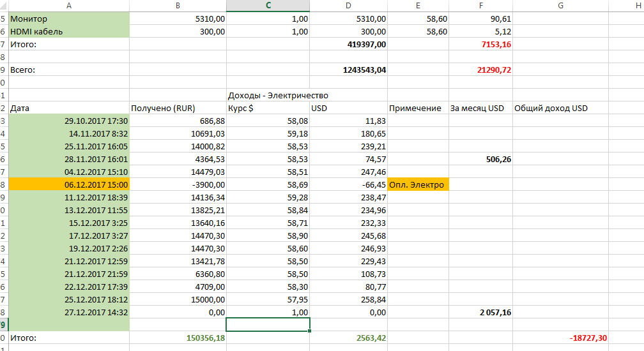Image resolution: width=644 pixels, height=351 pixels.
Task: Click the 'Курс $' header cell
Action: (268, 108)
